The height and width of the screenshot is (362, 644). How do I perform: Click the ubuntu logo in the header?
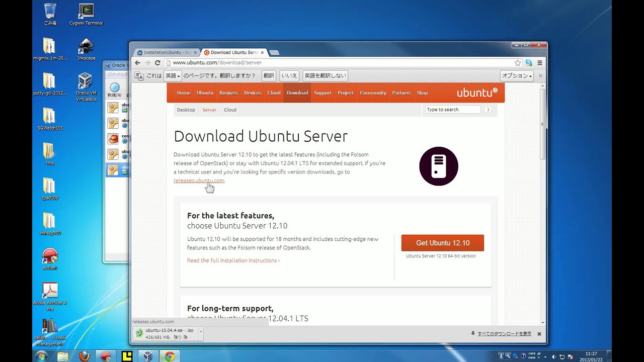point(477,93)
